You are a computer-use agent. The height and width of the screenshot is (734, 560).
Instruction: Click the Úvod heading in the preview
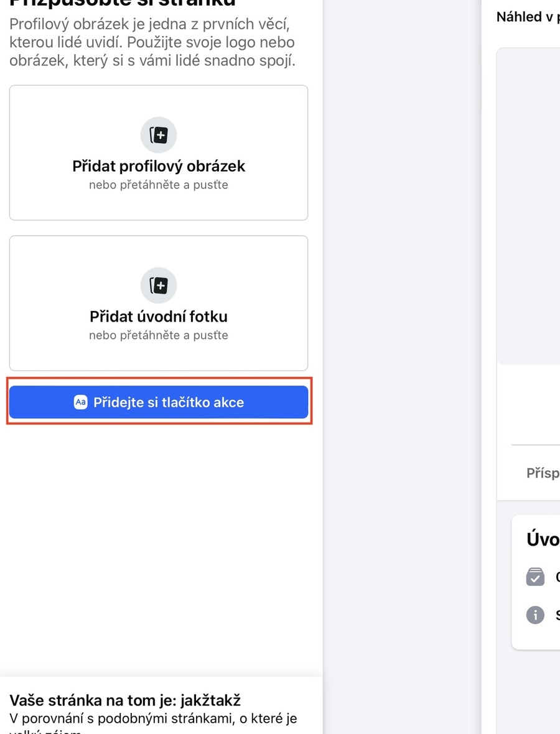pos(543,539)
